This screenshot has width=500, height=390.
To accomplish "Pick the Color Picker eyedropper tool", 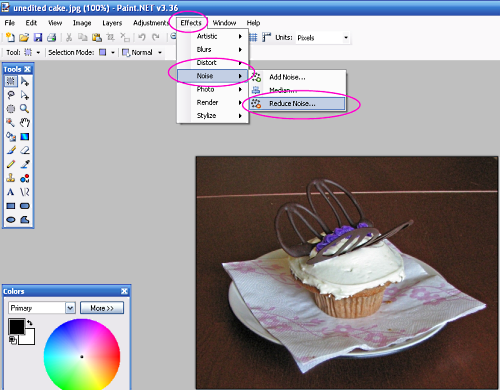I will click(x=25, y=164).
